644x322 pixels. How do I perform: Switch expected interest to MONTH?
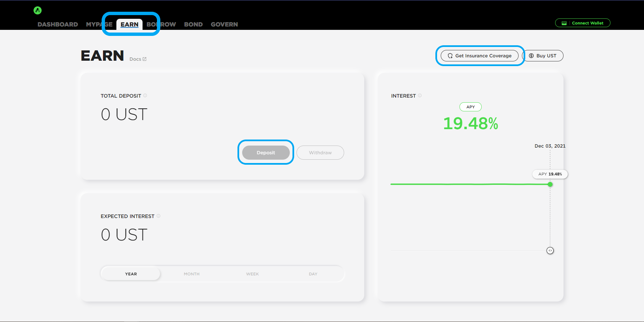192,274
